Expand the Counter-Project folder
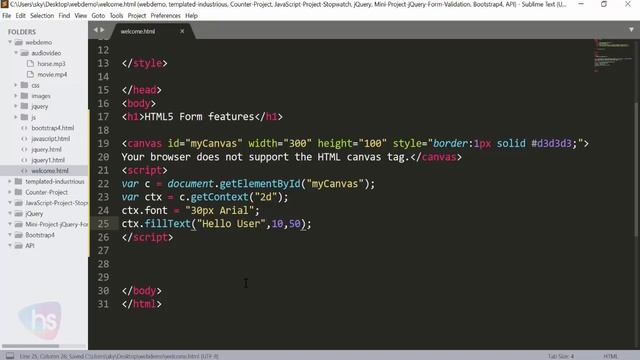The width and height of the screenshot is (640, 360). [10, 192]
